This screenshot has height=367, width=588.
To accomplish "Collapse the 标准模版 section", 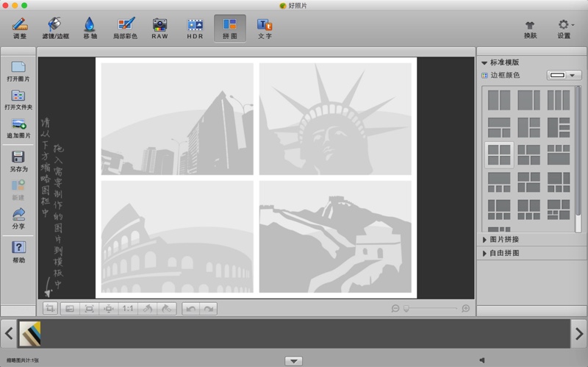I will click(484, 63).
